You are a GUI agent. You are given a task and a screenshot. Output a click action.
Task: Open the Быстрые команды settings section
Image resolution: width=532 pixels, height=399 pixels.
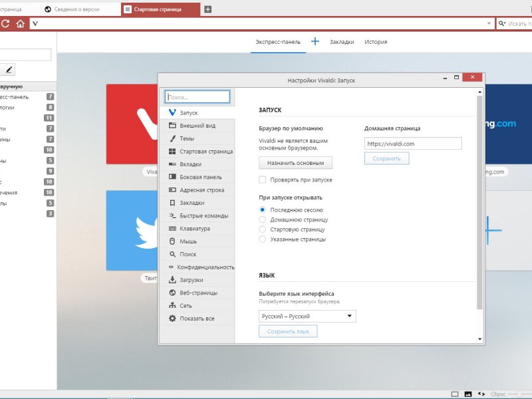pyautogui.click(x=197, y=215)
